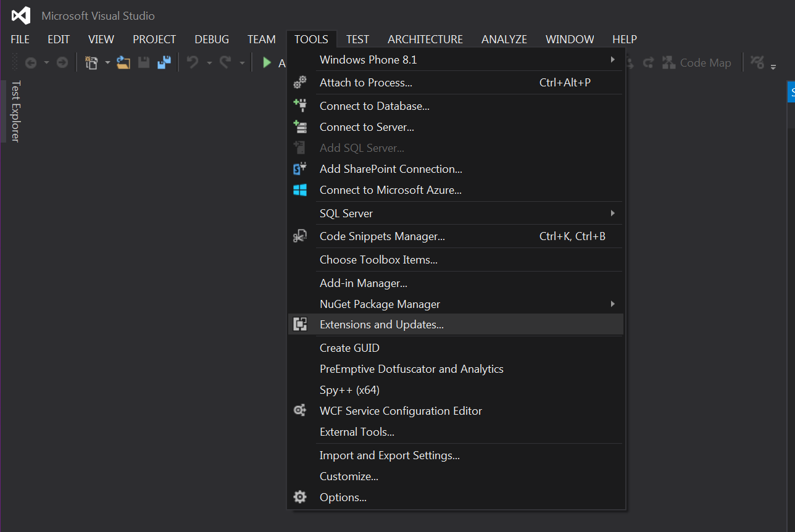Viewport: 795px width, 532px height.
Task: Click the Code Map toolbar button
Action: click(697, 62)
